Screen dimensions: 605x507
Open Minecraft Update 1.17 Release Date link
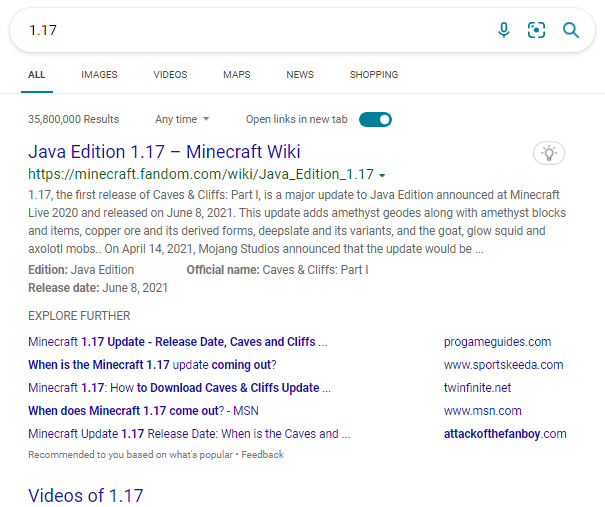click(189, 434)
